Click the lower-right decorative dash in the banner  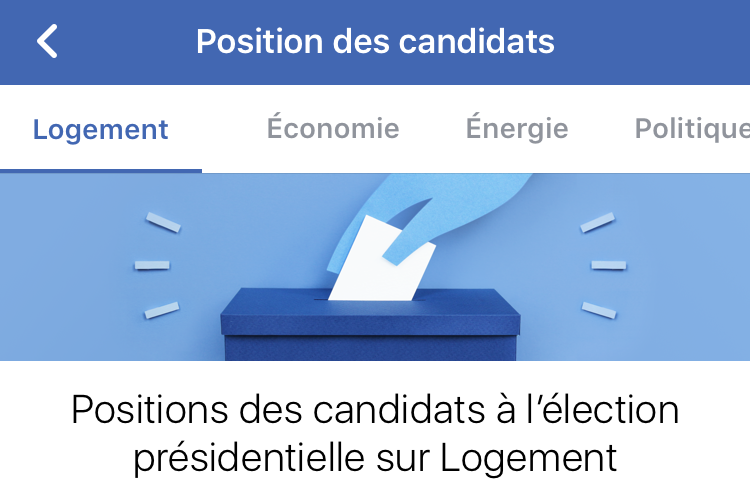pos(598,308)
